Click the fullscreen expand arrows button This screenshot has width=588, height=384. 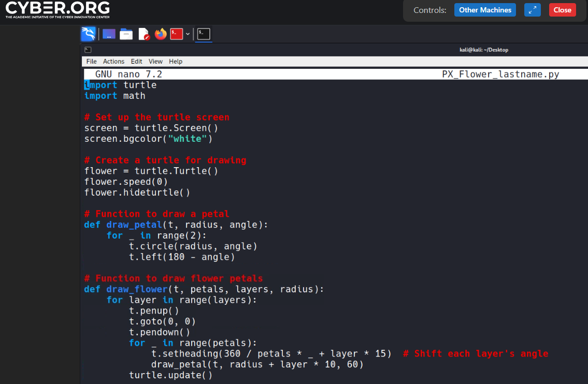(532, 10)
